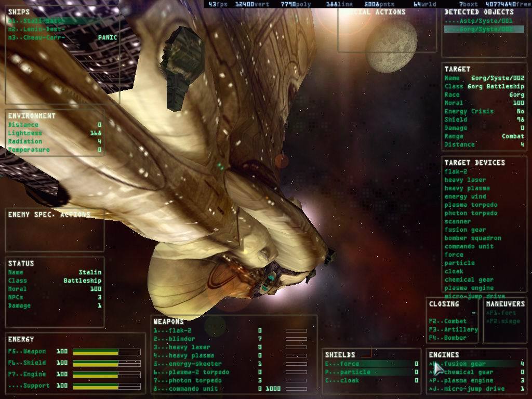Activate the blinder weapon

tap(181, 339)
